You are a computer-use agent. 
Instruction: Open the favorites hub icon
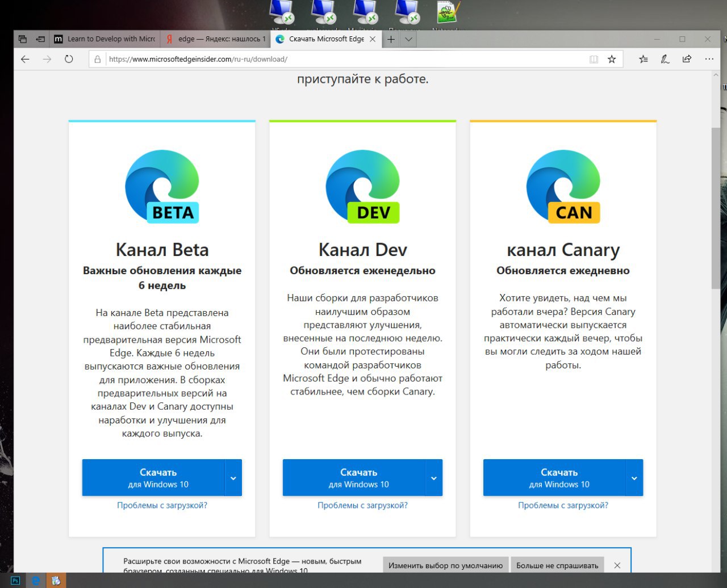643,59
